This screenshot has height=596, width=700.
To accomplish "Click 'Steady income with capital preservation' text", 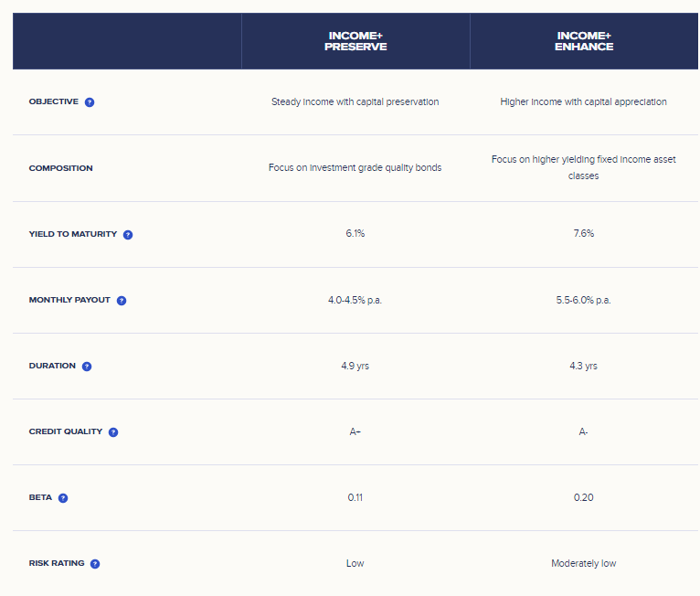I will click(x=355, y=101).
